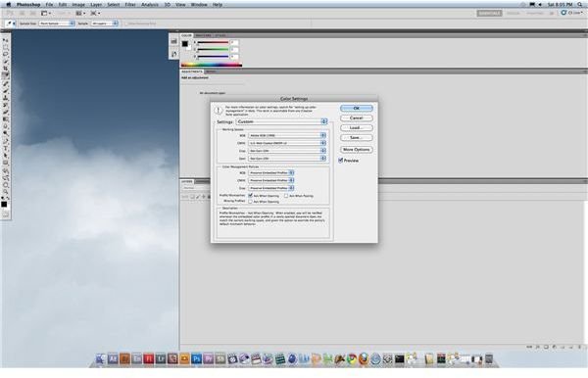The height and width of the screenshot is (378, 588).
Task: Select the Brush tool
Action: tap(5, 90)
